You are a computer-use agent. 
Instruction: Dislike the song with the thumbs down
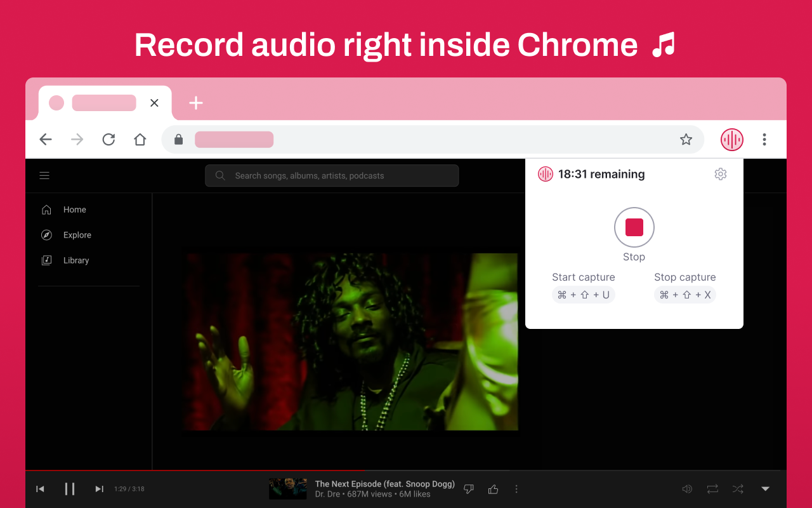coord(468,489)
